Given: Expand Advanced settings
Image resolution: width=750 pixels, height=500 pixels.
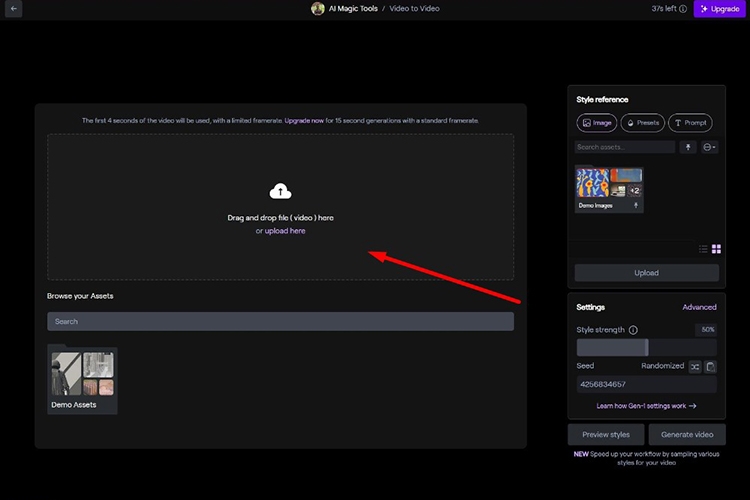Looking at the screenshot, I should click(x=699, y=307).
